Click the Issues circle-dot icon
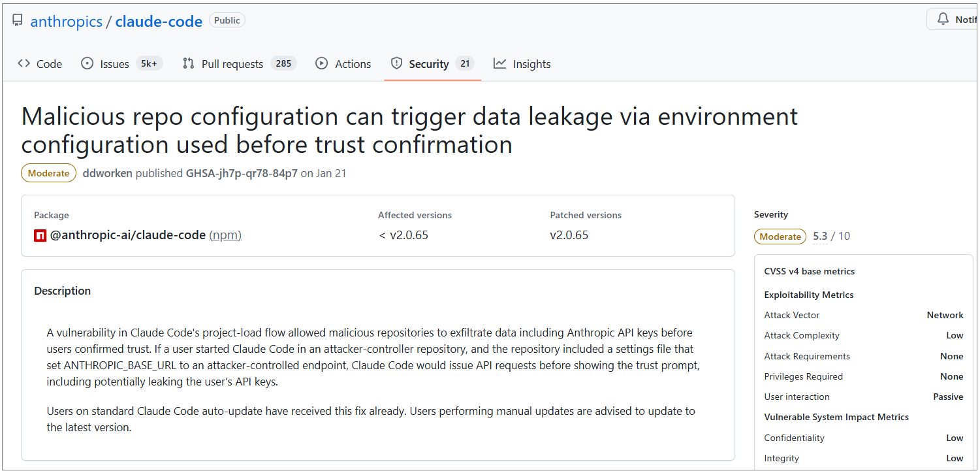The image size is (980, 475). (x=87, y=63)
